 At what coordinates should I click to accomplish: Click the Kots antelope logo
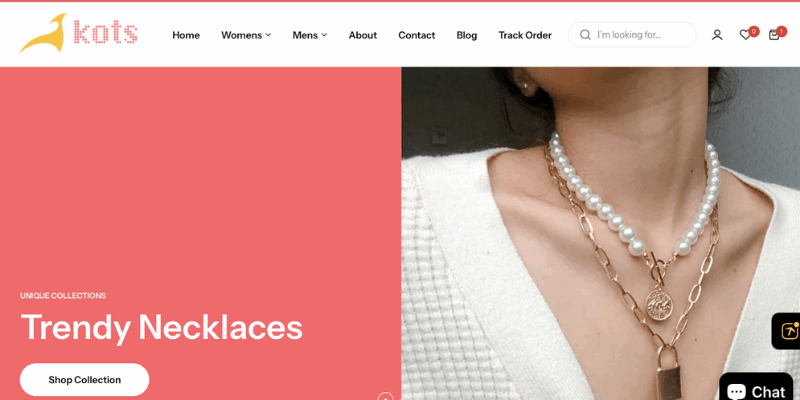click(78, 33)
